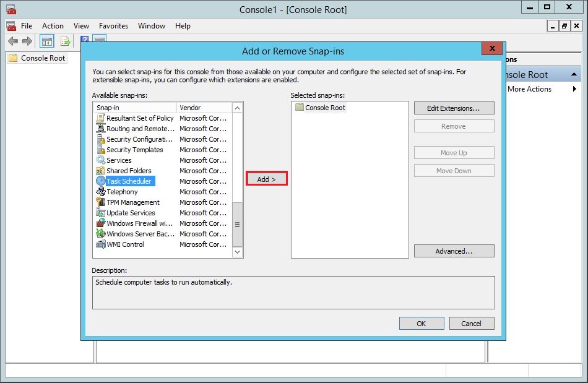Click the Services gear icon
The image size is (588, 383).
(x=100, y=160)
